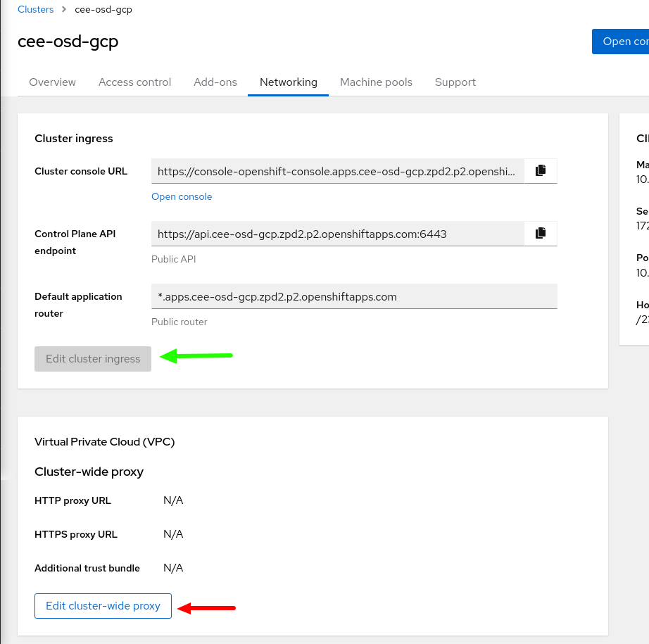Click the cee-osd-gcp page title

[x=68, y=42]
